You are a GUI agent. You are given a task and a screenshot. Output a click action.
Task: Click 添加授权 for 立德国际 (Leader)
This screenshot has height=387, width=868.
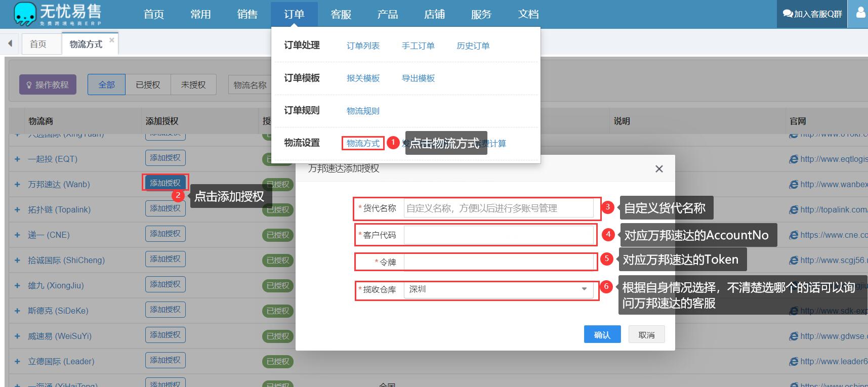coord(165,360)
